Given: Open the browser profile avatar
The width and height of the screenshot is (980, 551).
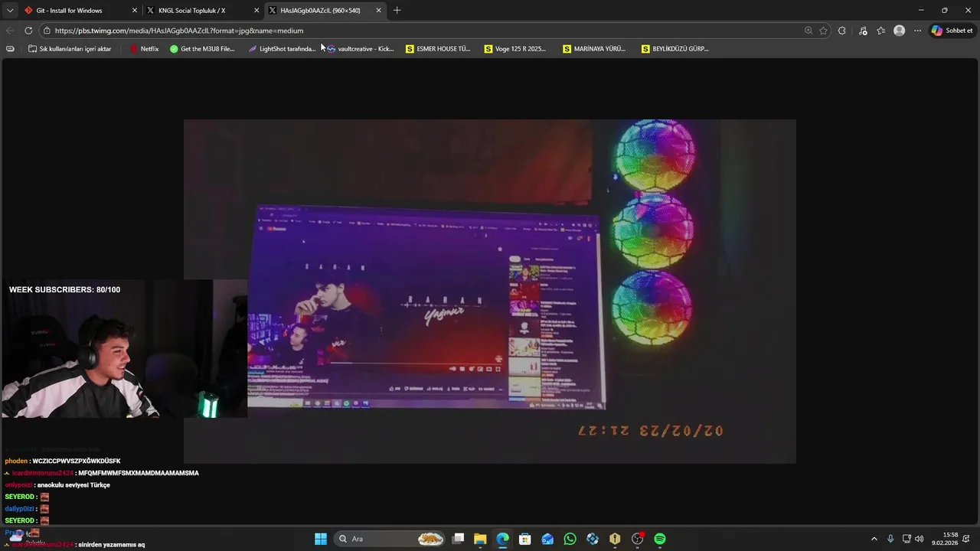Looking at the screenshot, I should [x=900, y=31].
